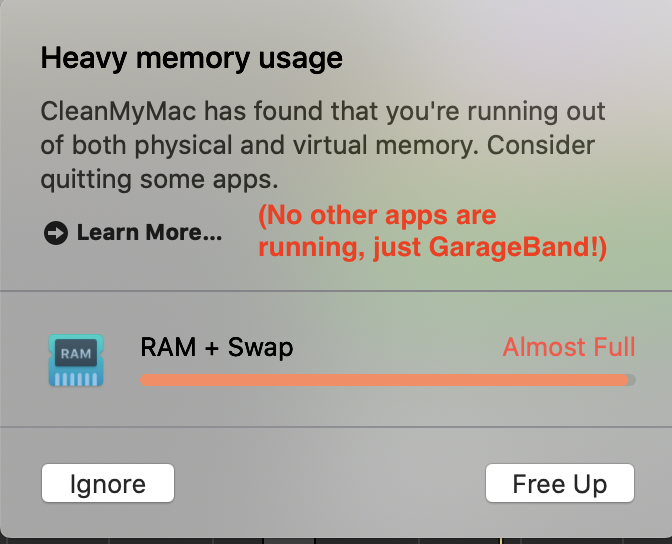Click the separator line above the Ignore button

point(336,427)
